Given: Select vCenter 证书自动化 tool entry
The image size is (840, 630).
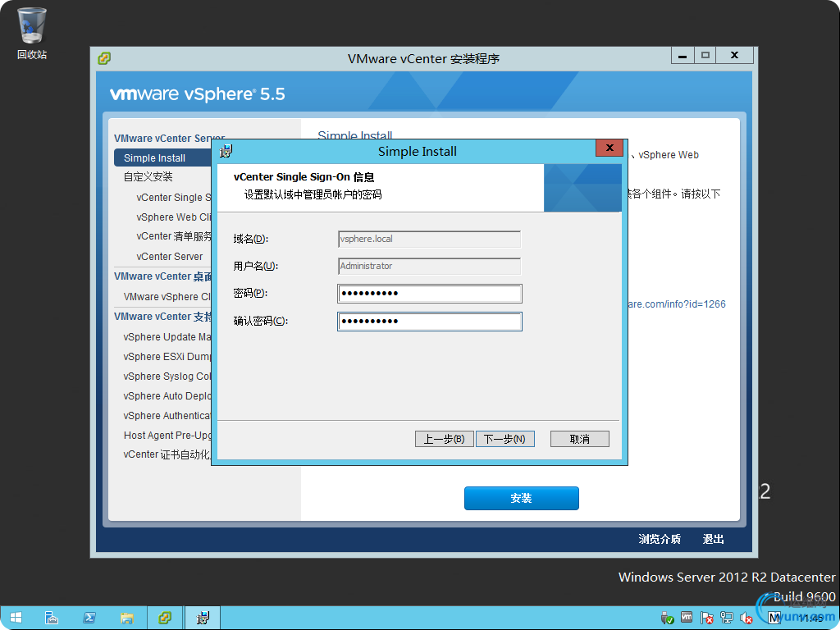Looking at the screenshot, I should coord(167,454).
